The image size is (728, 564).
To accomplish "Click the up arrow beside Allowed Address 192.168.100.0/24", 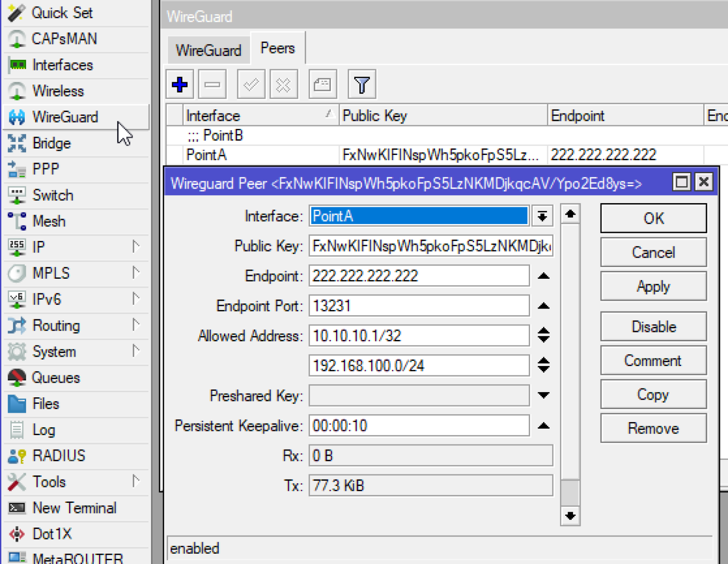I will (544, 361).
